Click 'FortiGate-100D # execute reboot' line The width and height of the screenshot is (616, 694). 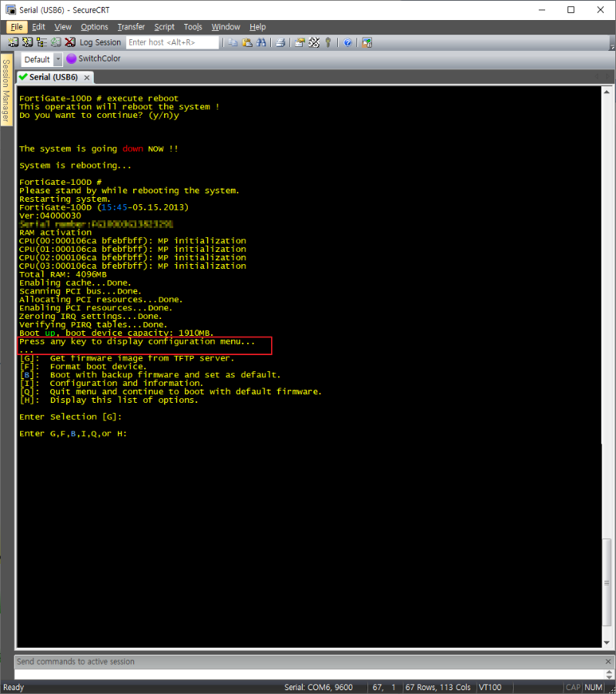pyautogui.click(x=99, y=99)
